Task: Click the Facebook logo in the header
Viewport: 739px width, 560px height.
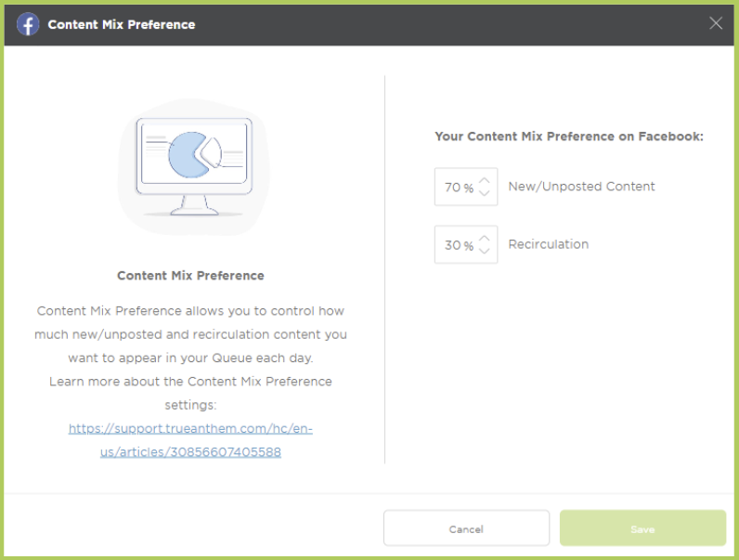Action: click(x=28, y=24)
